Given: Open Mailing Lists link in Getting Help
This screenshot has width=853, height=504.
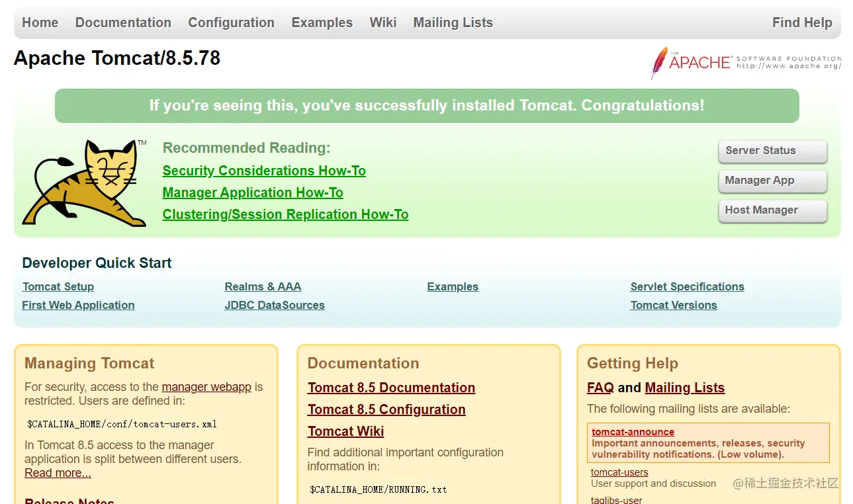Looking at the screenshot, I should (x=684, y=388).
